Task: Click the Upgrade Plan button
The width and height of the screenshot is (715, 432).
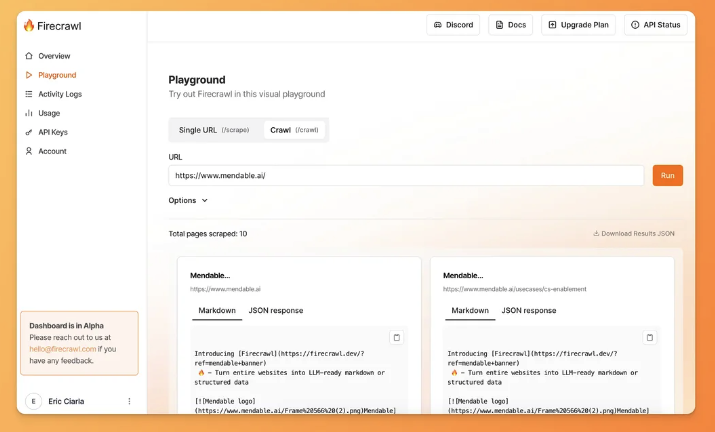Action: pyautogui.click(x=578, y=25)
